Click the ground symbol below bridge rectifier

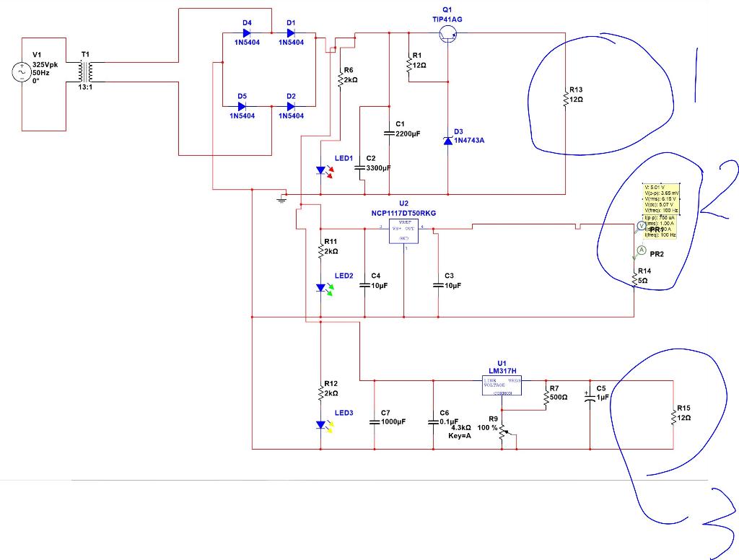281,199
